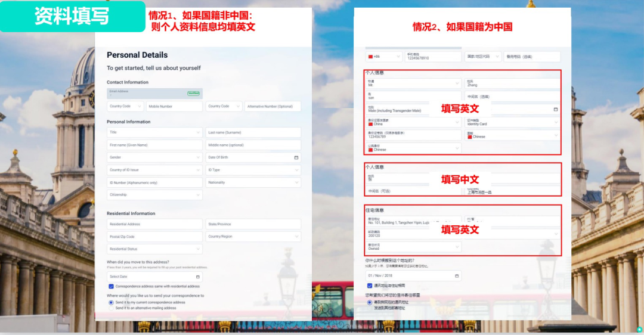Image resolution: width=644 pixels, height=335 pixels.
Task: Open the Gender dropdown
Action: click(x=154, y=157)
